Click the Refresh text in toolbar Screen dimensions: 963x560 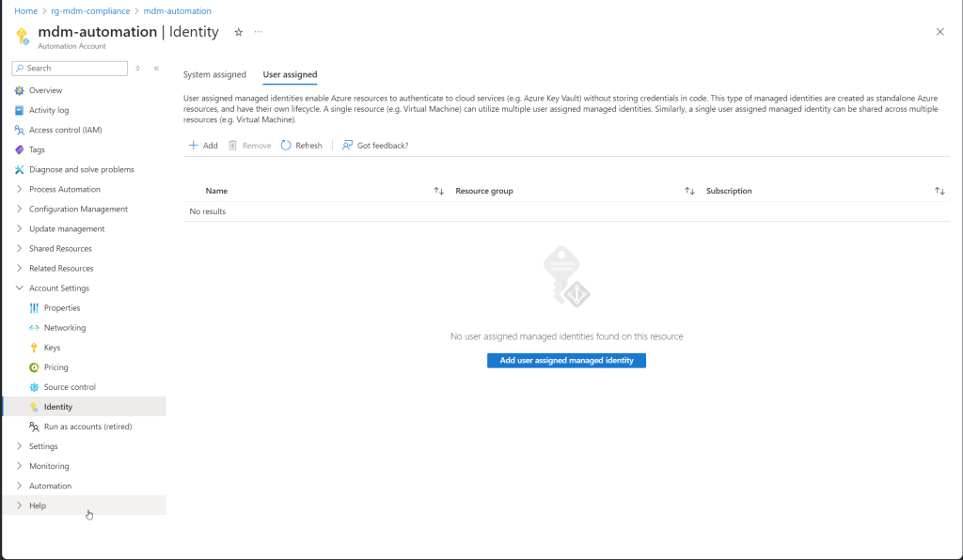[x=308, y=146]
